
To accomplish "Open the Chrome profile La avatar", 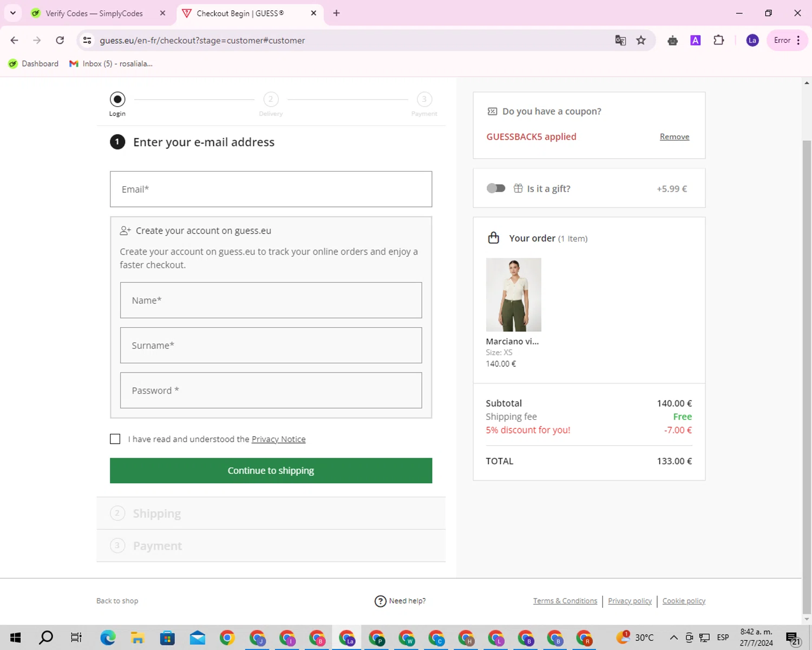I will (x=752, y=40).
